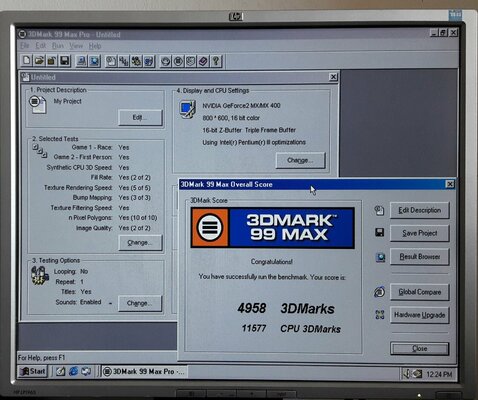Click the icon beside Hardware Upgrade button
The width and height of the screenshot is (478, 400).
click(380, 315)
